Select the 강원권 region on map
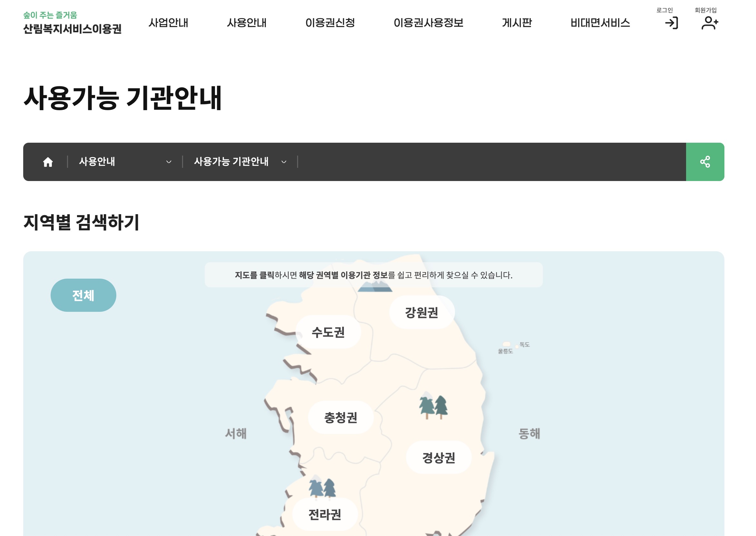The width and height of the screenshot is (756, 536). (x=422, y=312)
